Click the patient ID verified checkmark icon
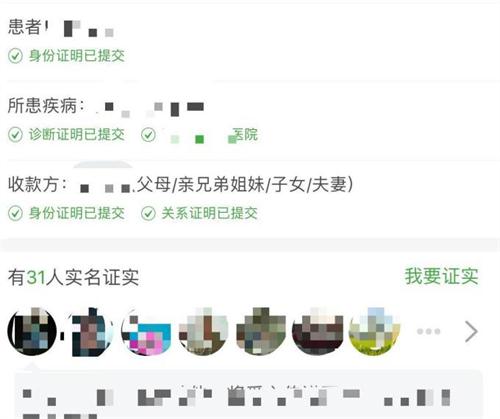The width and height of the screenshot is (500, 419). click(15, 56)
